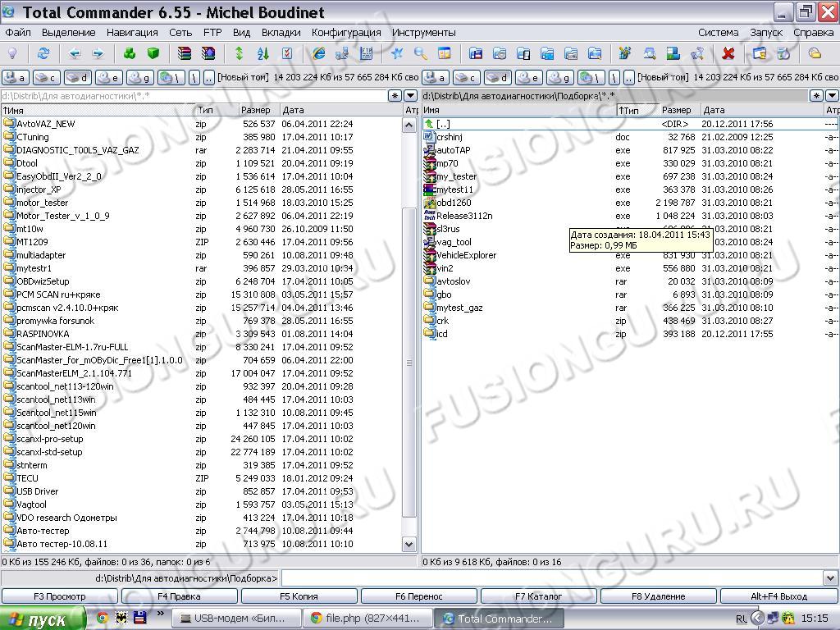Viewport: 840px width, 630px height.
Task: Open the Конфигурация menu
Action: pyautogui.click(x=346, y=33)
